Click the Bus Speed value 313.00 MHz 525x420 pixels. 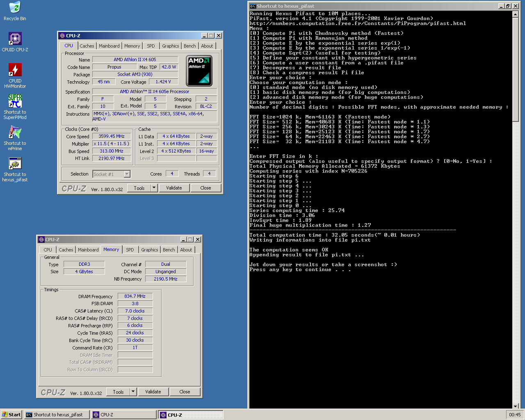tap(112, 151)
